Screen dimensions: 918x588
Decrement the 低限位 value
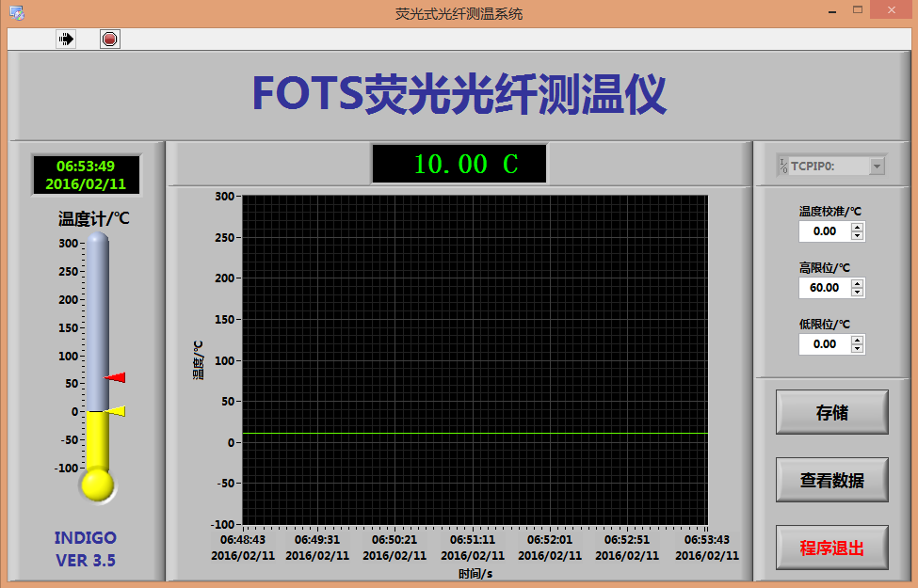(x=858, y=349)
